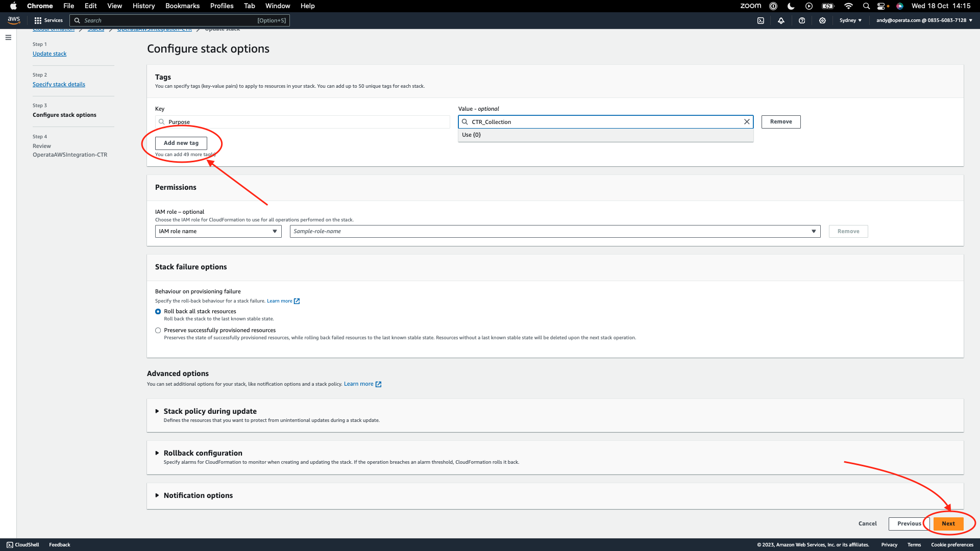The image size is (980, 551).
Task: Open AWS notifications bell
Action: pos(781,20)
